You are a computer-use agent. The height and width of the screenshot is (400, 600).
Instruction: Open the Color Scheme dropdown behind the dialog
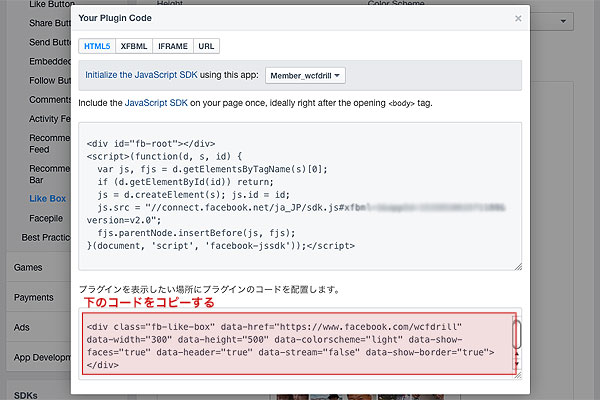552,21
